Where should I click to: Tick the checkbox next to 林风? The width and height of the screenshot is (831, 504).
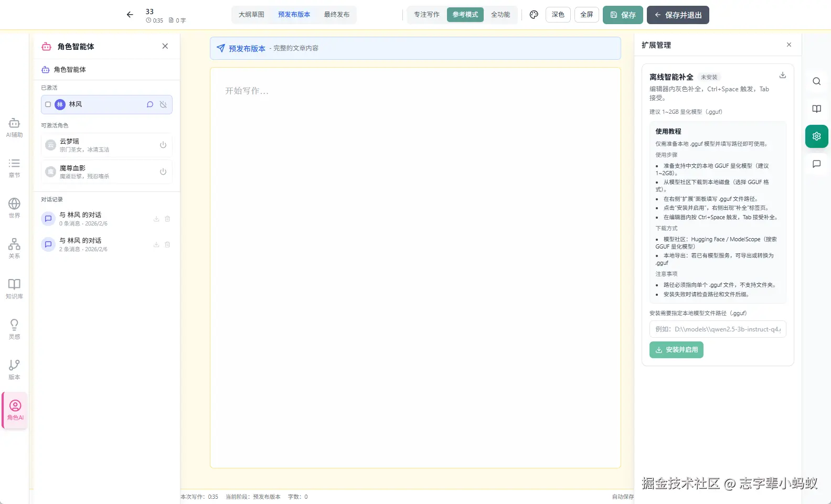(48, 104)
